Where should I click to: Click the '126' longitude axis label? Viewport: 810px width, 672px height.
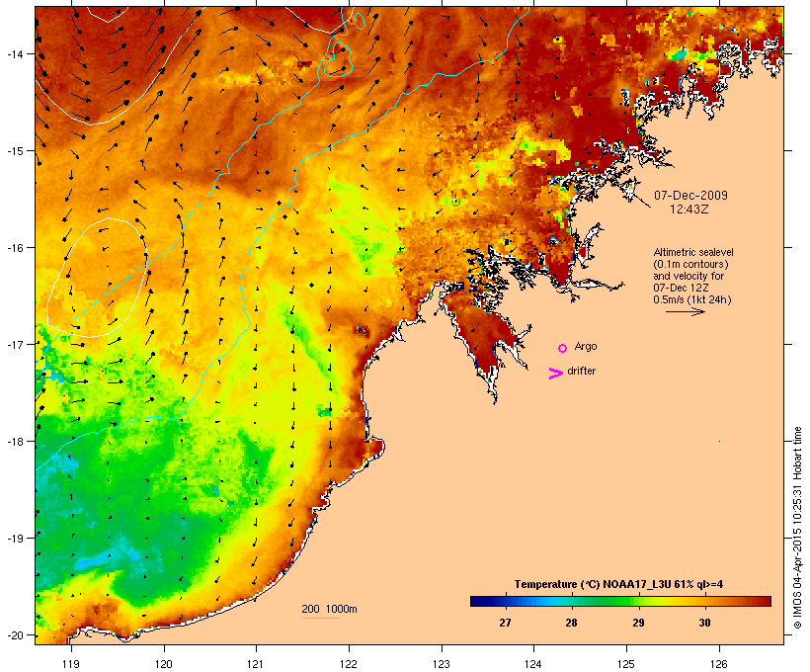pyautogui.click(x=719, y=664)
